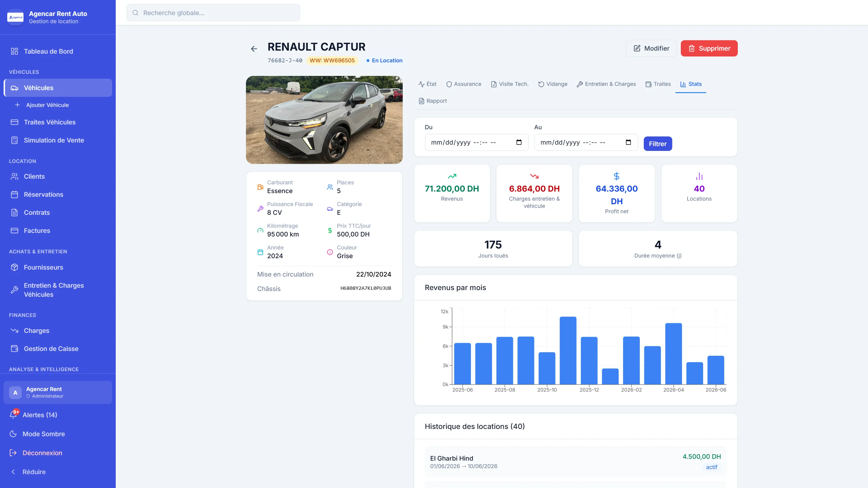Click the back arrow beside RENAULT CAPTUR
The height and width of the screenshot is (488, 868).
pos(254,49)
